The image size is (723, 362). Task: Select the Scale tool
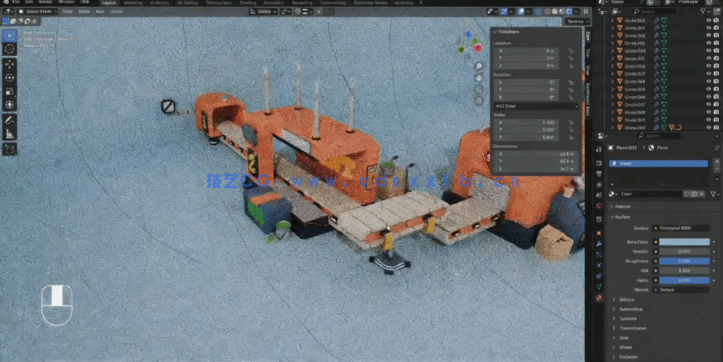[10, 91]
